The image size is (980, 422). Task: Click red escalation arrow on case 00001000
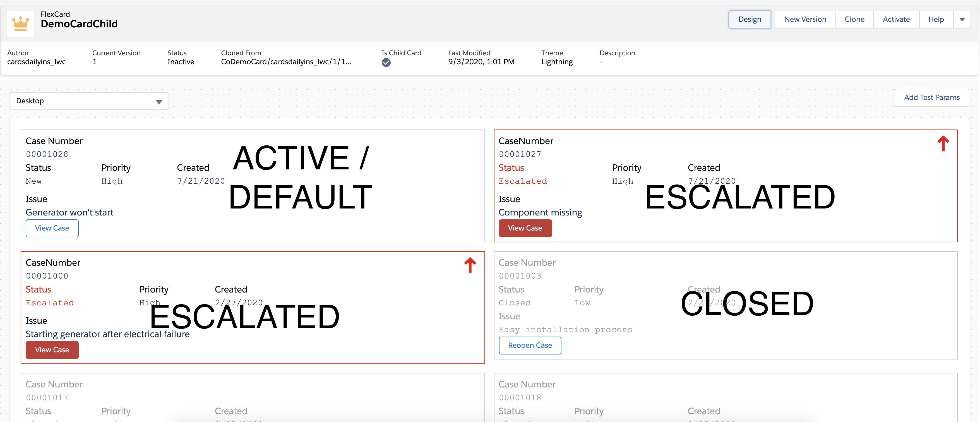[x=470, y=265]
